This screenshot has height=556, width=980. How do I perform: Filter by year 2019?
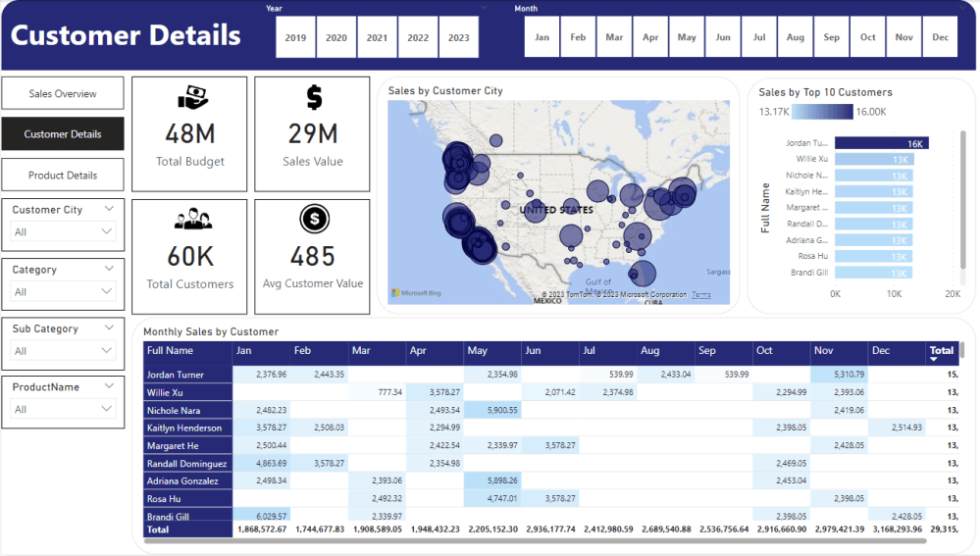pos(295,37)
